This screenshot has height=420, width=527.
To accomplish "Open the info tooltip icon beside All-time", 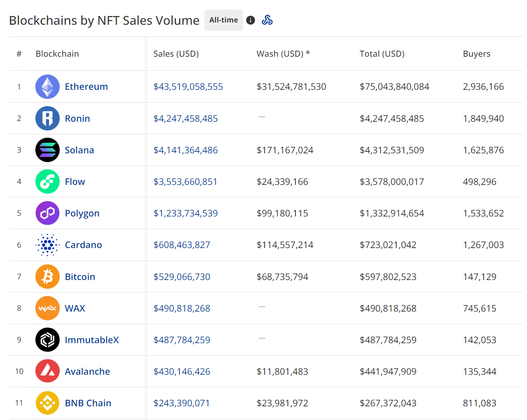I will pyautogui.click(x=251, y=20).
